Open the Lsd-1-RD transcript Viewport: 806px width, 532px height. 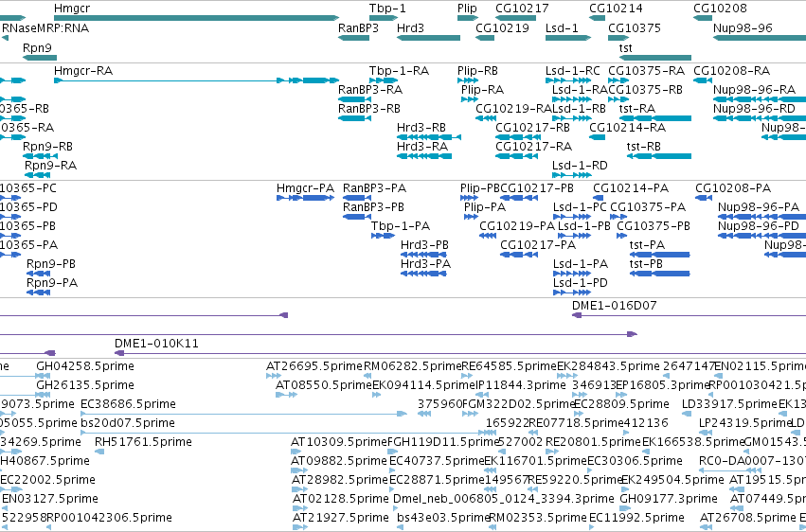tap(572, 175)
